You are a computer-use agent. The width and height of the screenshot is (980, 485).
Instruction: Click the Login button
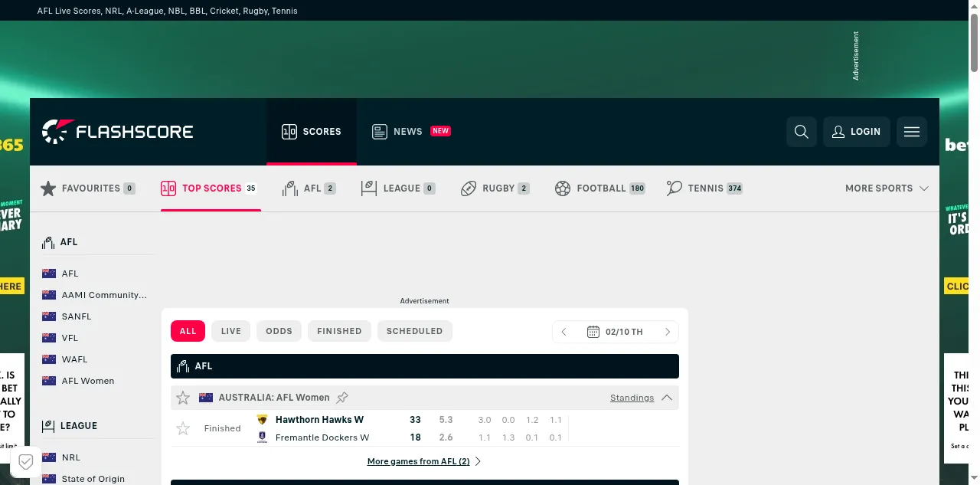857,132
